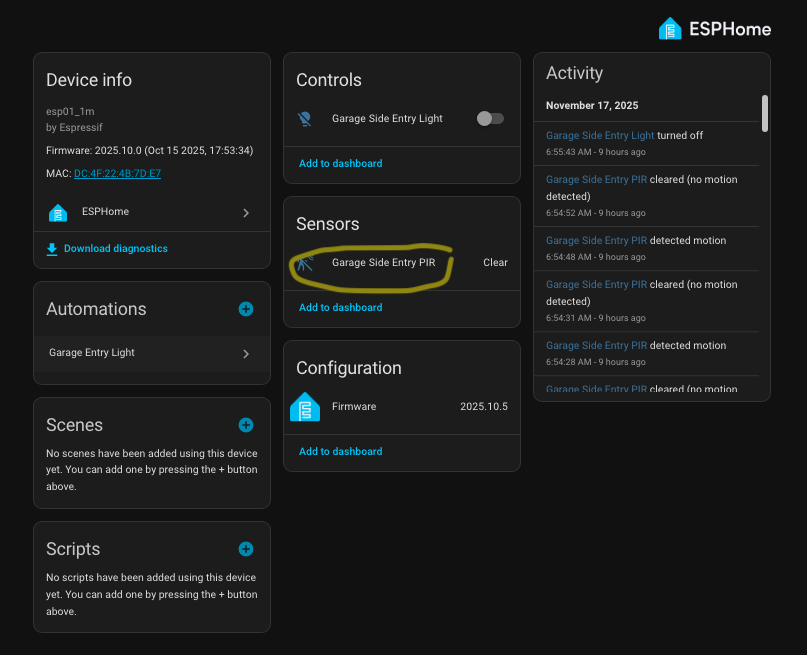Click the Activity panel scrollbar

[x=765, y=113]
